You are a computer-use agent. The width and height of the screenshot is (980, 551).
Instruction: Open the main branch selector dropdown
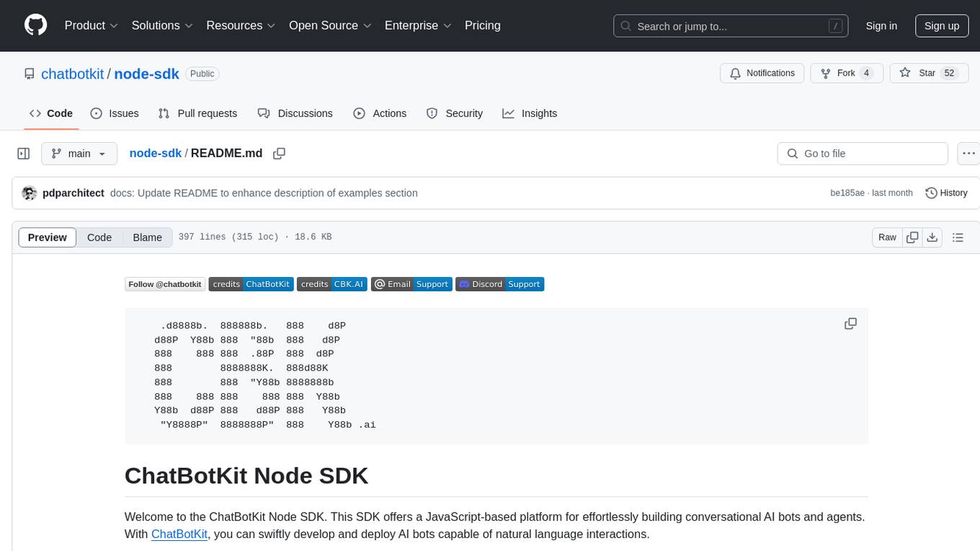coord(79,154)
